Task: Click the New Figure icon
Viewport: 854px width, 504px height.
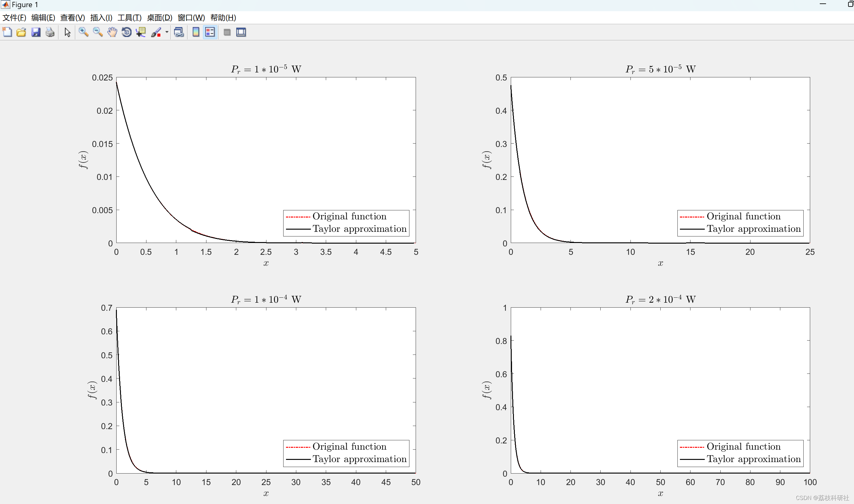Action: 7,32
